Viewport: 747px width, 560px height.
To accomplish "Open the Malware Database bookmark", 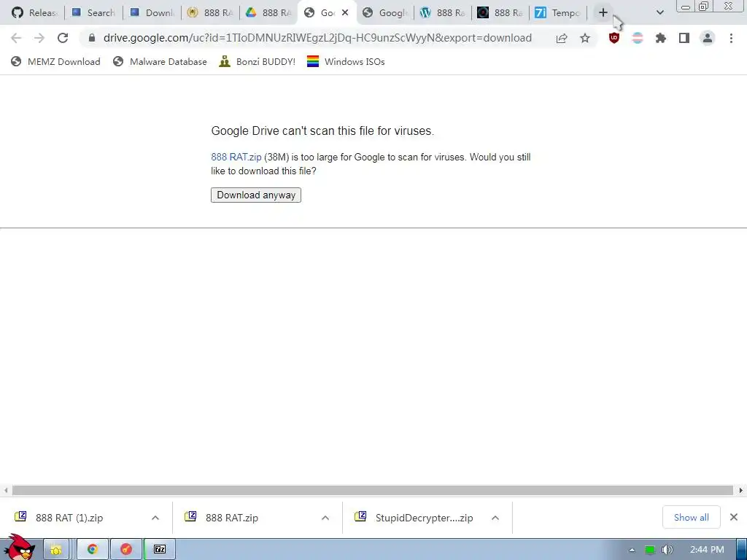I will pyautogui.click(x=160, y=61).
